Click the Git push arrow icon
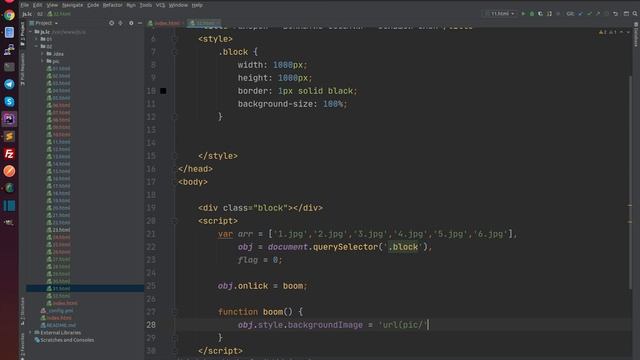Screen dimensions: 640x360 (598, 13)
